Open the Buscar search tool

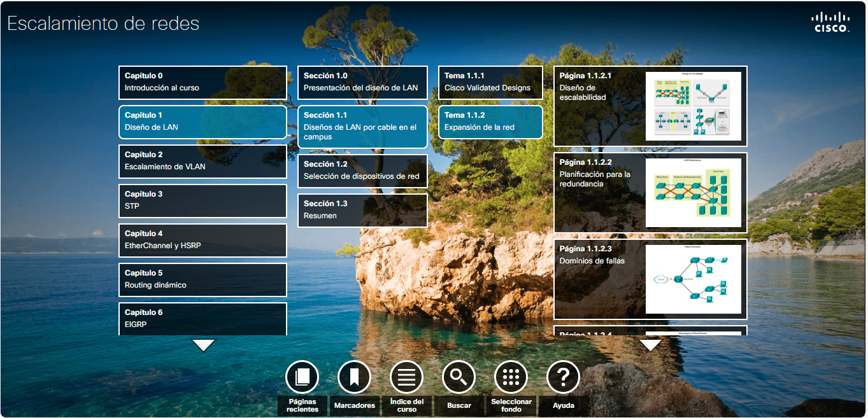click(459, 377)
